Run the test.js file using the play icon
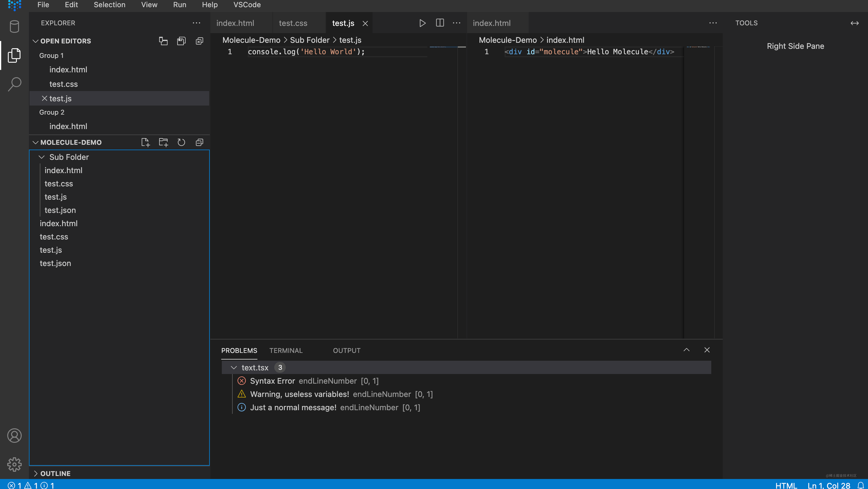Viewport: 868px width, 489px height. pos(422,23)
